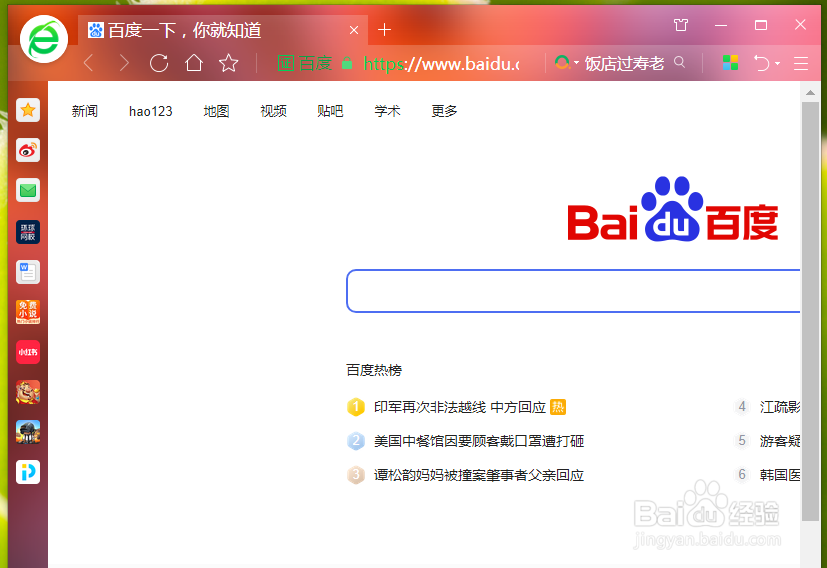The image size is (827, 568).
Task: Click the vertical scrollbar thumb
Action: (810, 311)
